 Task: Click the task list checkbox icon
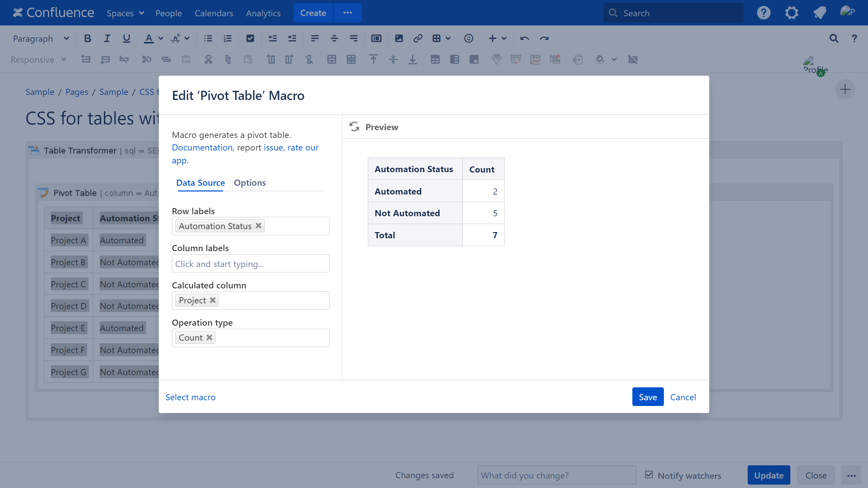250,39
